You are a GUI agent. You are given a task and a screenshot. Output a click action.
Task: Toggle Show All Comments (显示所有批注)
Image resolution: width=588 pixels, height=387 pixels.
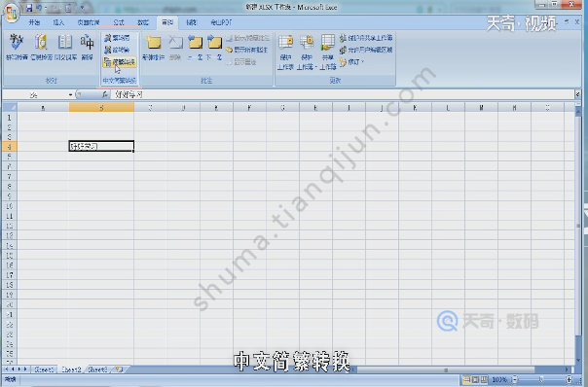[x=247, y=50]
